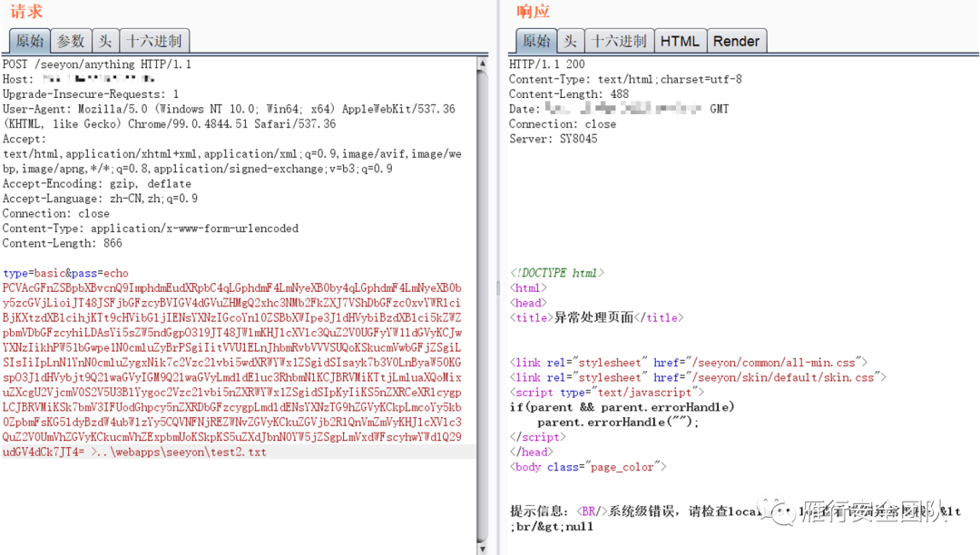The image size is (980, 555).
Task: Click the POST /seeyon/anything HTTP/1.1 line
Action: 97,64
